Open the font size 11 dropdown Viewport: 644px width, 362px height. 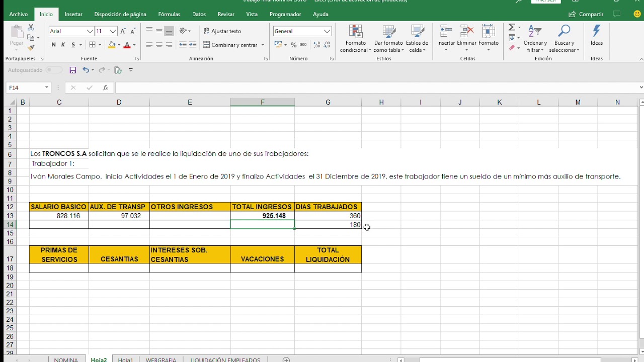pos(113,31)
